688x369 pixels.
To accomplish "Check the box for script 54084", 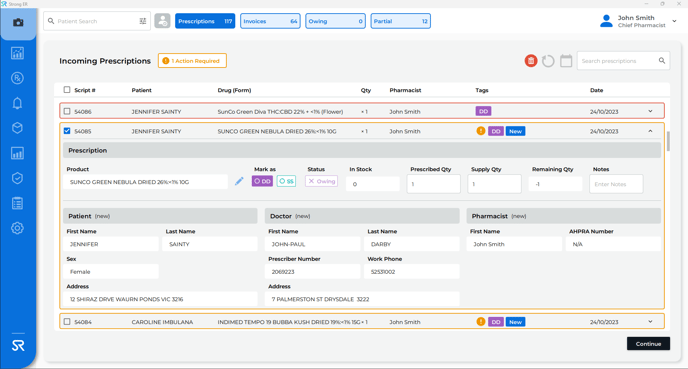I will pyautogui.click(x=67, y=322).
